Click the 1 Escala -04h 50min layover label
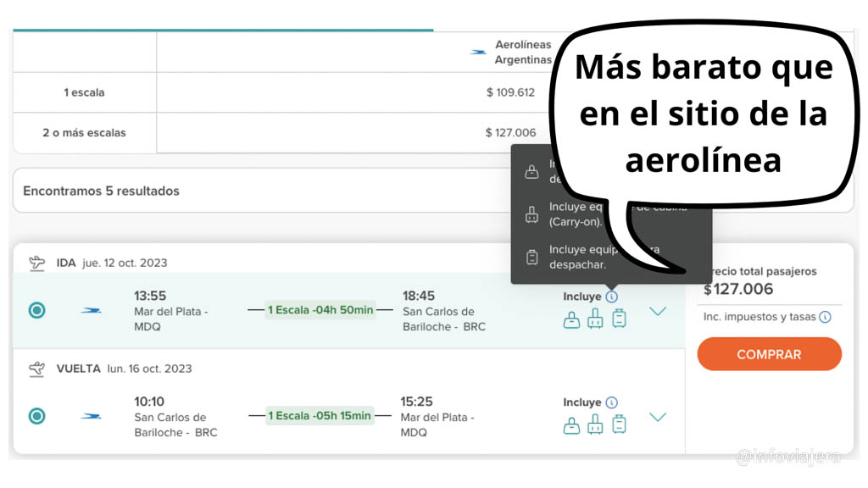This screenshot has height=488, width=868. [320, 310]
